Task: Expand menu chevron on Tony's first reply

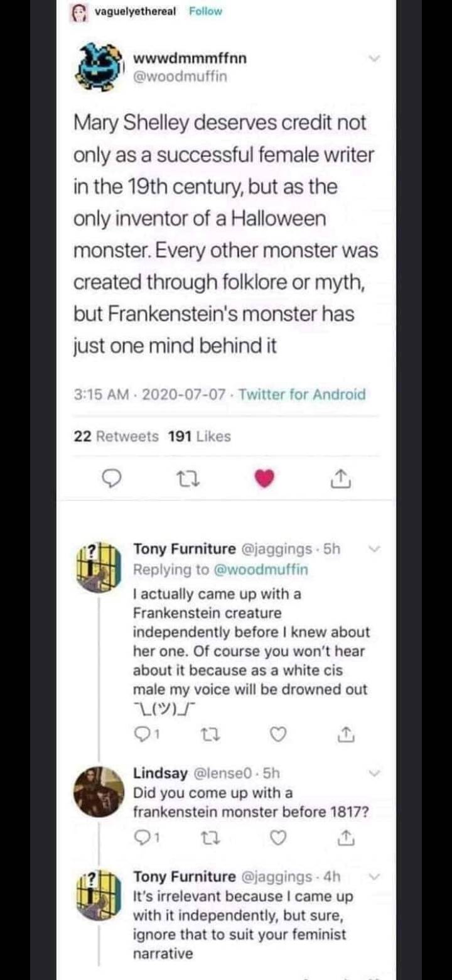Action: pos(374,548)
